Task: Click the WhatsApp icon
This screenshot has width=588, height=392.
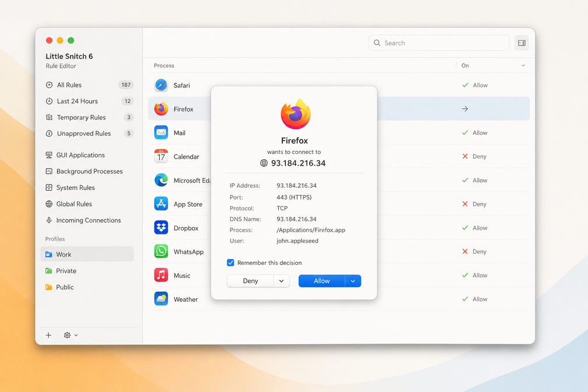Action: point(161,251)
